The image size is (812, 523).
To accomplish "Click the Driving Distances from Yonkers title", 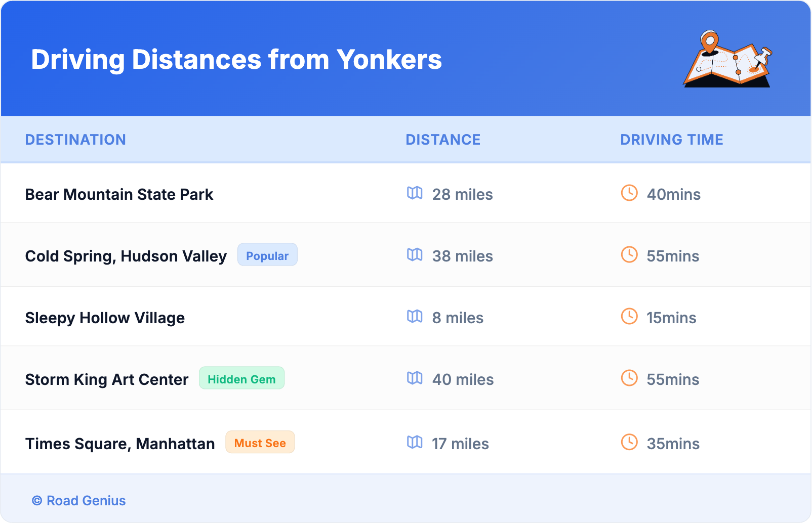I will [x=236, y=60].
